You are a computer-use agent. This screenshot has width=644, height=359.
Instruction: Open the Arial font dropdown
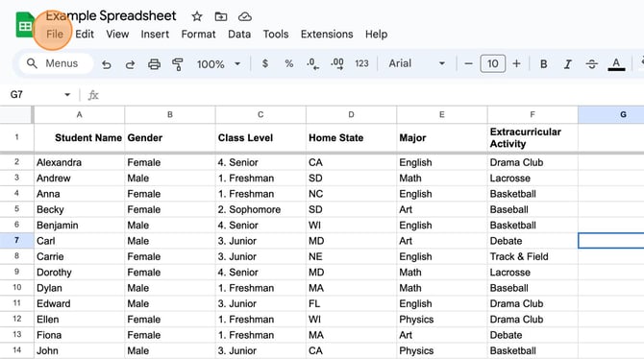tap(416, 63)
